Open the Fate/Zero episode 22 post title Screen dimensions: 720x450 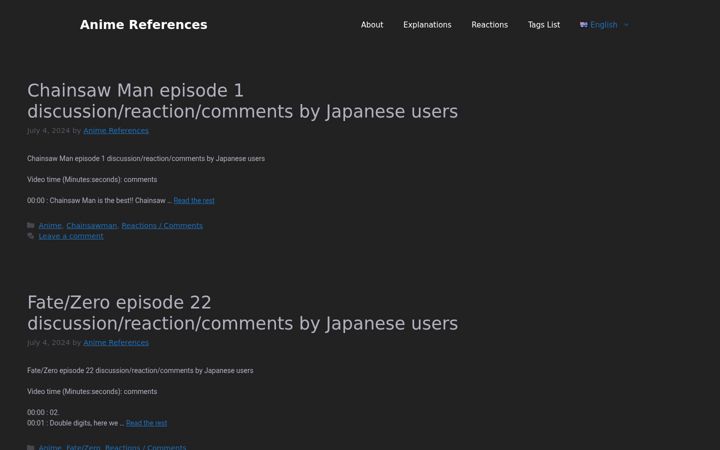[242, 313]
